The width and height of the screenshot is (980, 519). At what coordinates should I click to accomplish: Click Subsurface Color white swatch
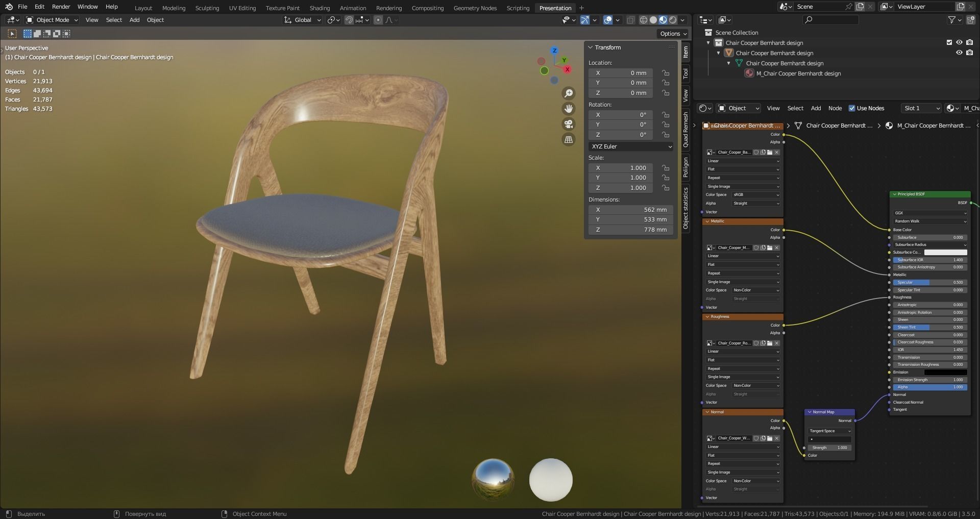click(945, 252)
